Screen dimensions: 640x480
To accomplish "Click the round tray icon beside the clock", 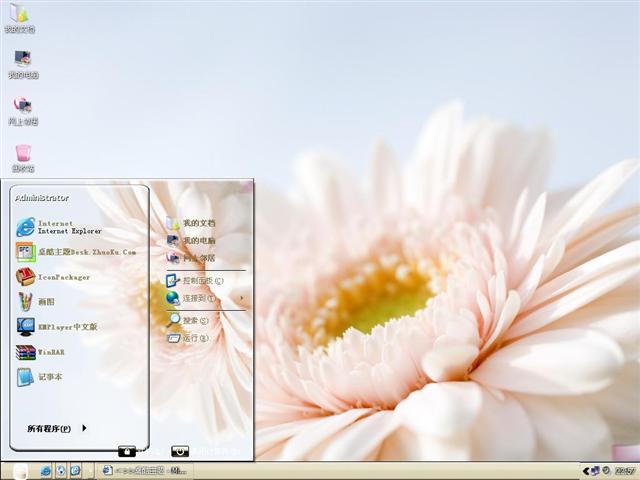I will click(606, 471).
